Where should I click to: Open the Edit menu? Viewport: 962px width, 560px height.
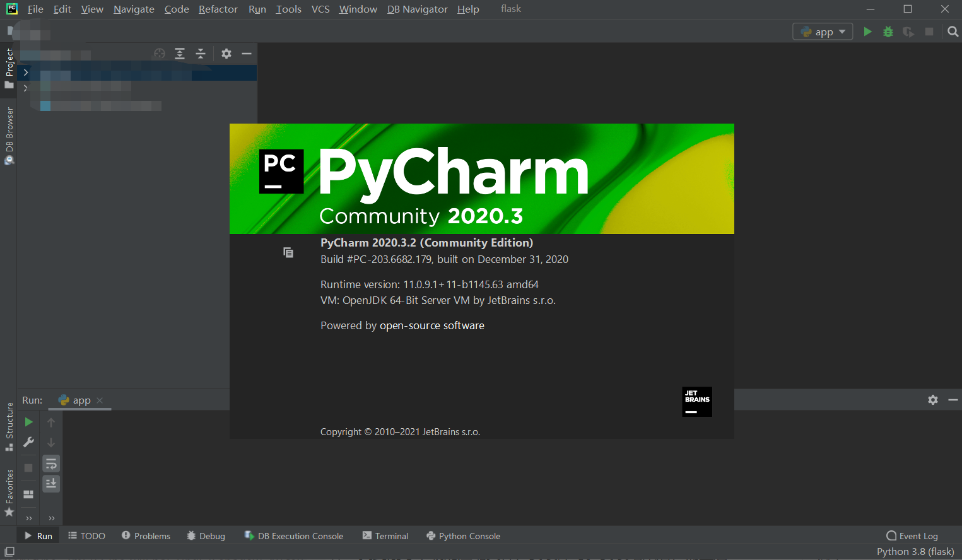(x=62, y=9)
